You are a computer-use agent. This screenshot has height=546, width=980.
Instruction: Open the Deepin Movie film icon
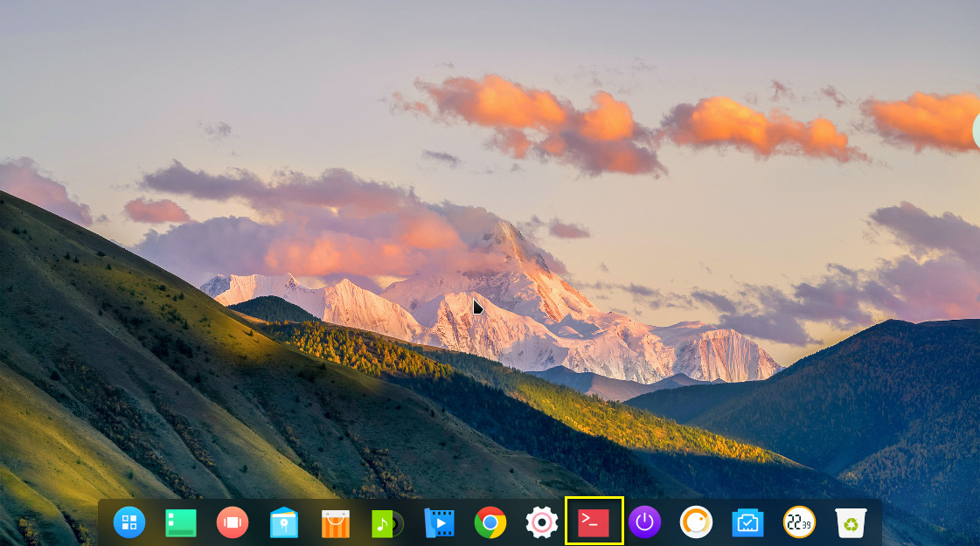coord(439,523)
